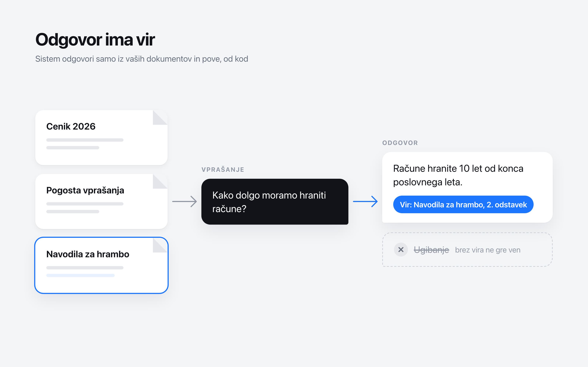Click the X icon beside Ugibanje
588x367 pixels.
click(x=401, y=250)
